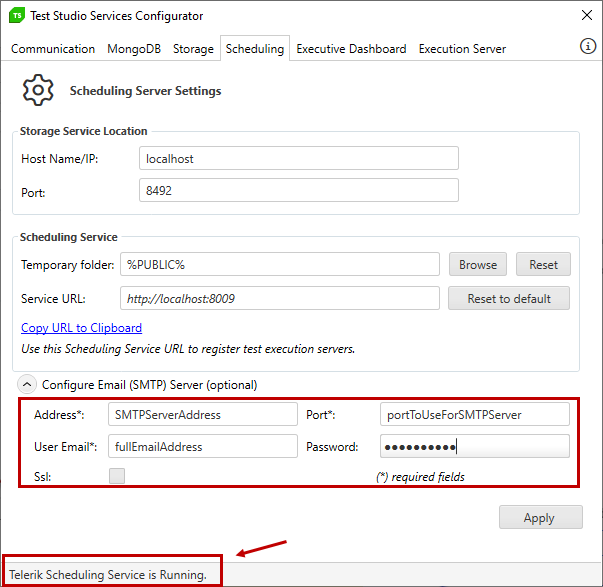Click the 'Password:' label
Viewport: 603px width, 587px height.
(x=332, y=447)
